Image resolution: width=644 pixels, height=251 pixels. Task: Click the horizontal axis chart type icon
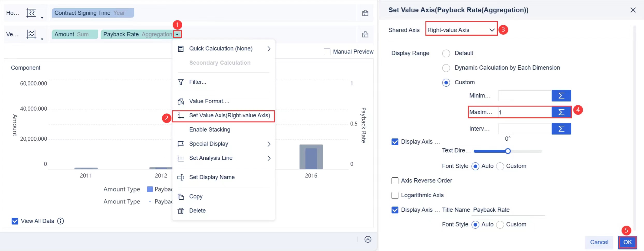pyautogui.click(x=31, y=13)
